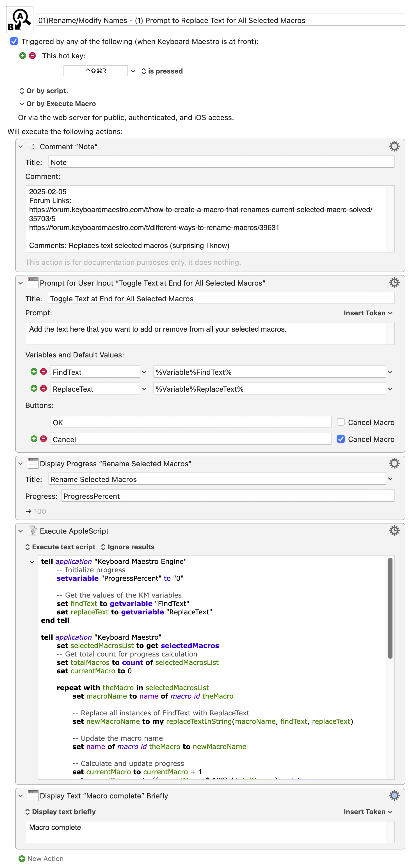Open gear menu for Prompt for User Input
This screenshot has width=411, height=868.
coord(394,283)
